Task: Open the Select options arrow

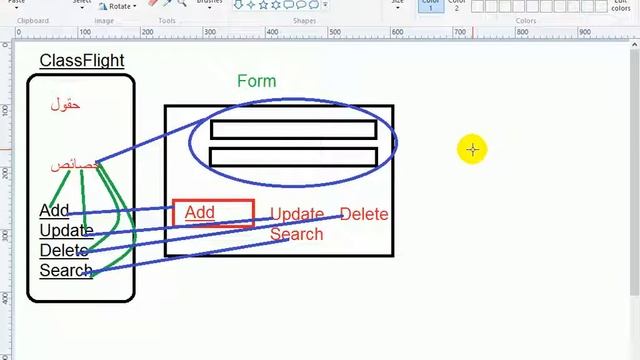Action: pyautogui.click(x=82, y=7)
